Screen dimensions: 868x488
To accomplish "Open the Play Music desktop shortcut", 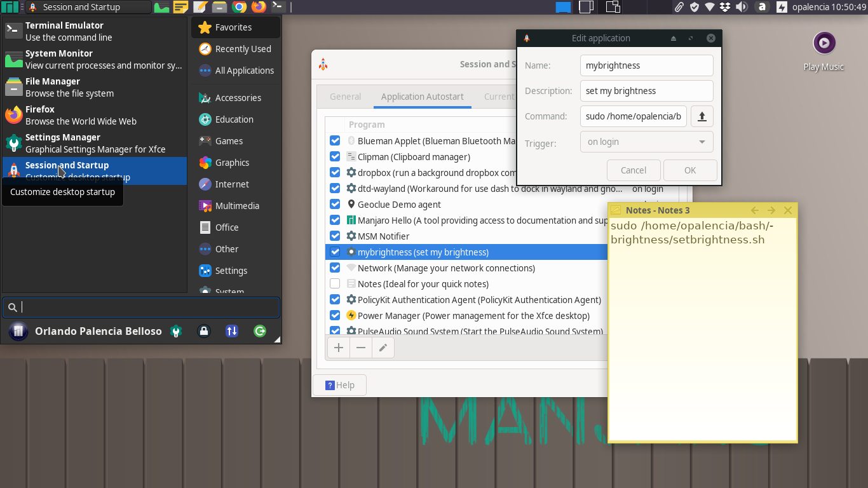I will pyautogui.click(x=824, y=51).
